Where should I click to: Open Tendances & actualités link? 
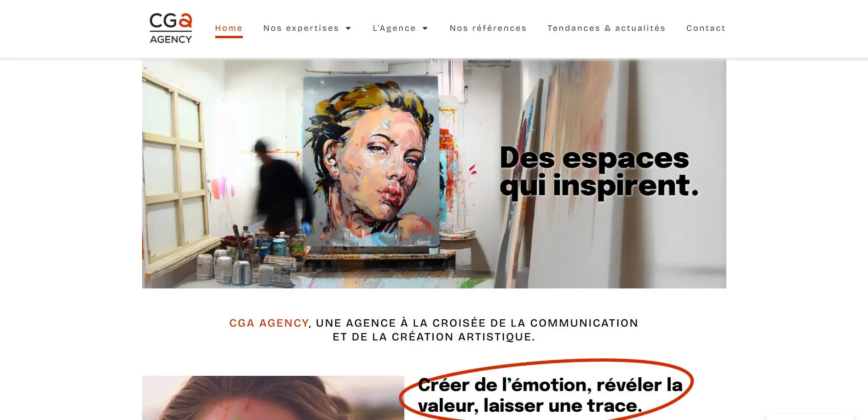point(606,28)
